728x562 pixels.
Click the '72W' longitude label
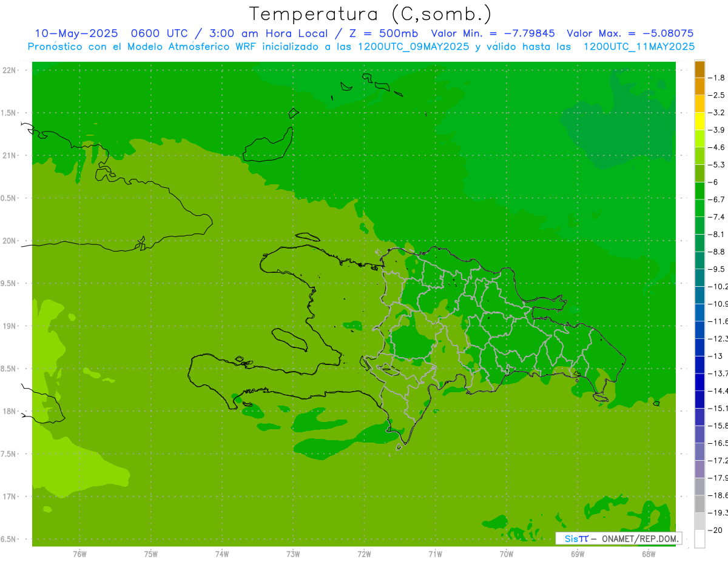point(364,554)
